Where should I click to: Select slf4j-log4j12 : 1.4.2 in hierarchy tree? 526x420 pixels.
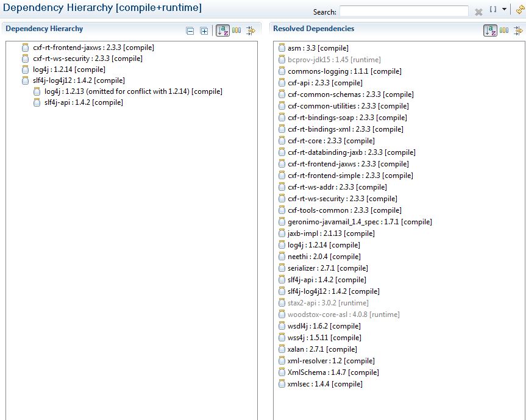pos(79,80)
